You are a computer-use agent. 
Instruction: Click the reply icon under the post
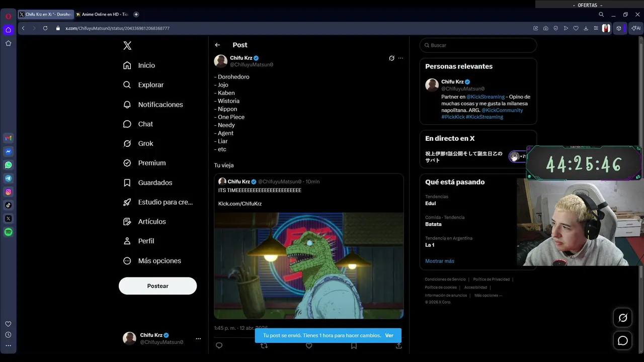click(219, 345)
